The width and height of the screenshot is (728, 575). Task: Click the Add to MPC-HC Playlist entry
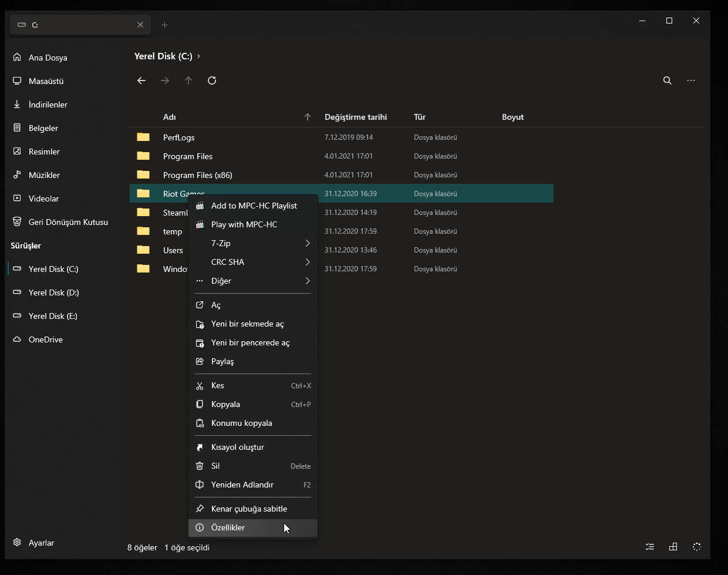[x=253, y=206]
